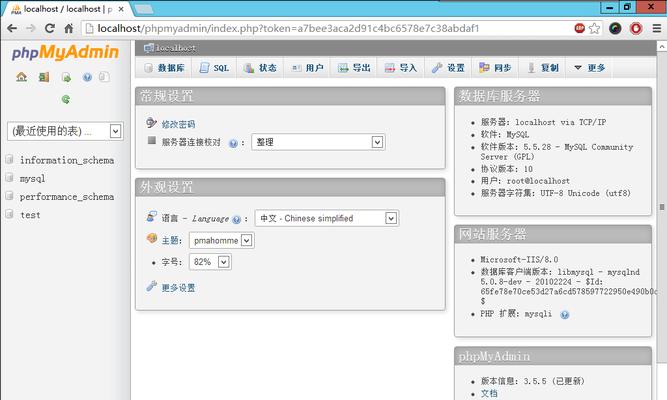Open the server connection collation dropdown
667x400 pixels.
(318, 142)
